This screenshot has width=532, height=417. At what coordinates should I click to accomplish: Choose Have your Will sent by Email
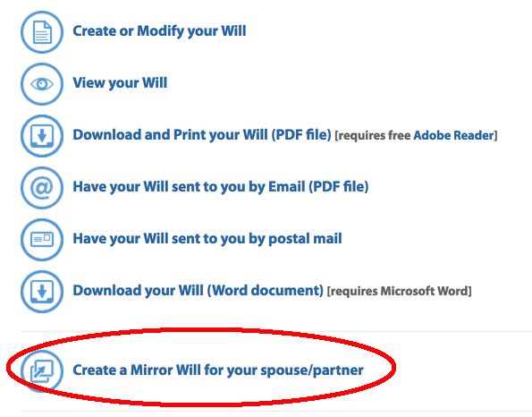pos(221,187)
